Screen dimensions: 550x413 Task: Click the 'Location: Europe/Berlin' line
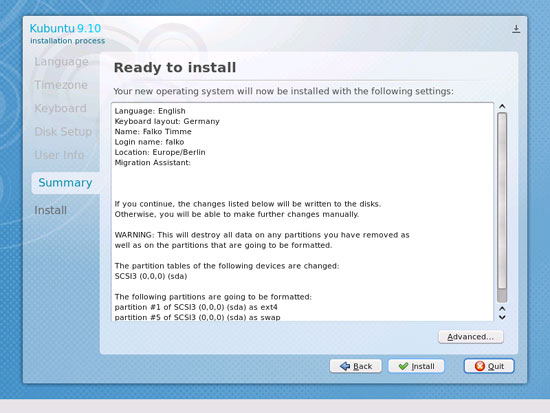tap(160, 152)
